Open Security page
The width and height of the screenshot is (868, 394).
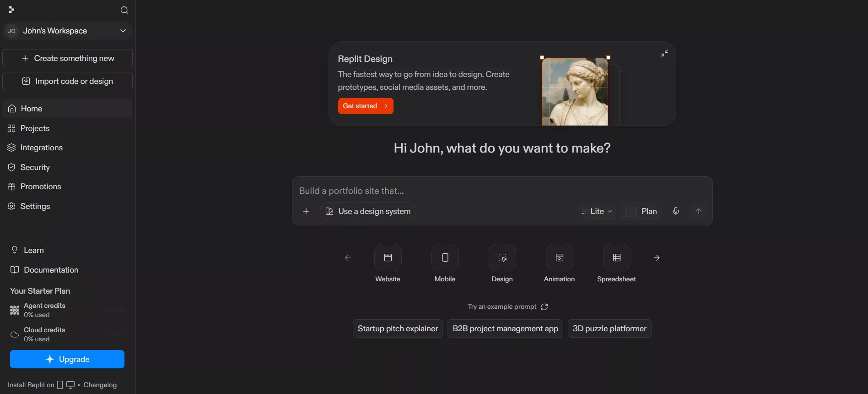click(x=68, y=167)
